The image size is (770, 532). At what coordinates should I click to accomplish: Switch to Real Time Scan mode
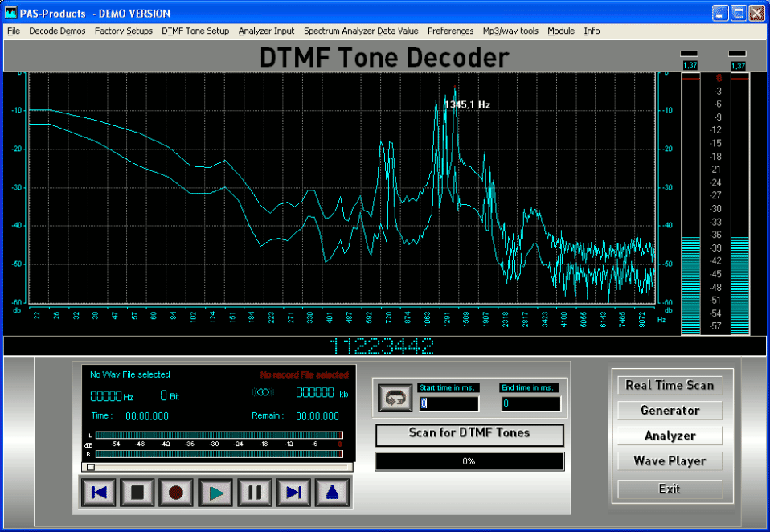pyautogui.click(x=670, y=385)
